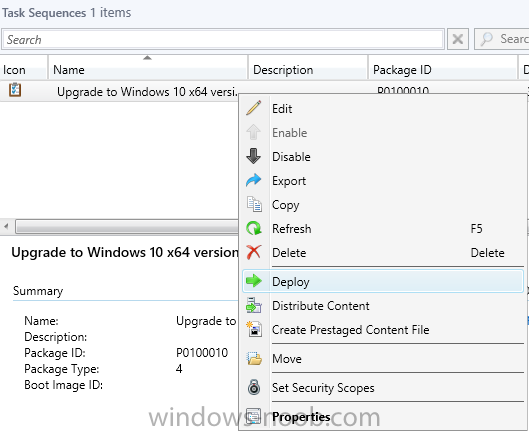Click the Search button with magnifier

[502, 39]
